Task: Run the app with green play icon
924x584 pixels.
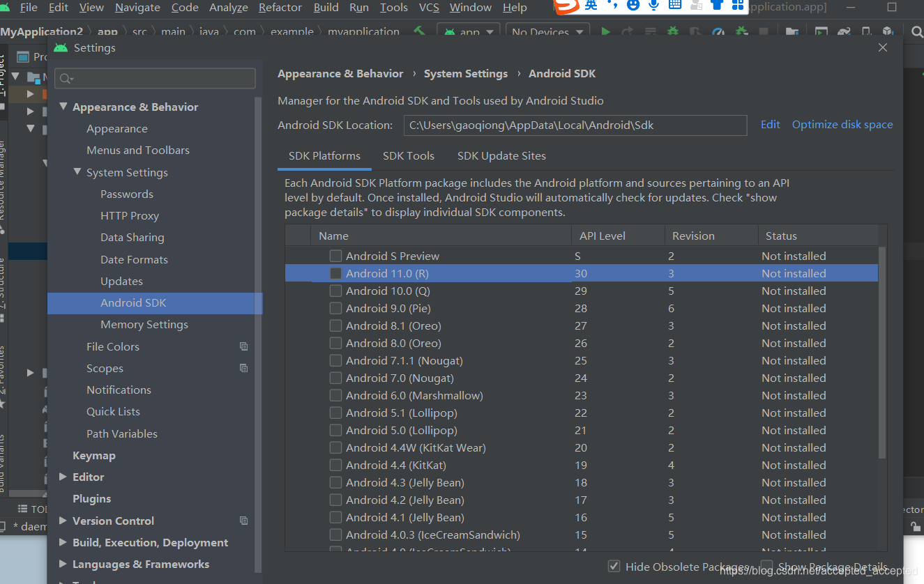Action: 606,32
